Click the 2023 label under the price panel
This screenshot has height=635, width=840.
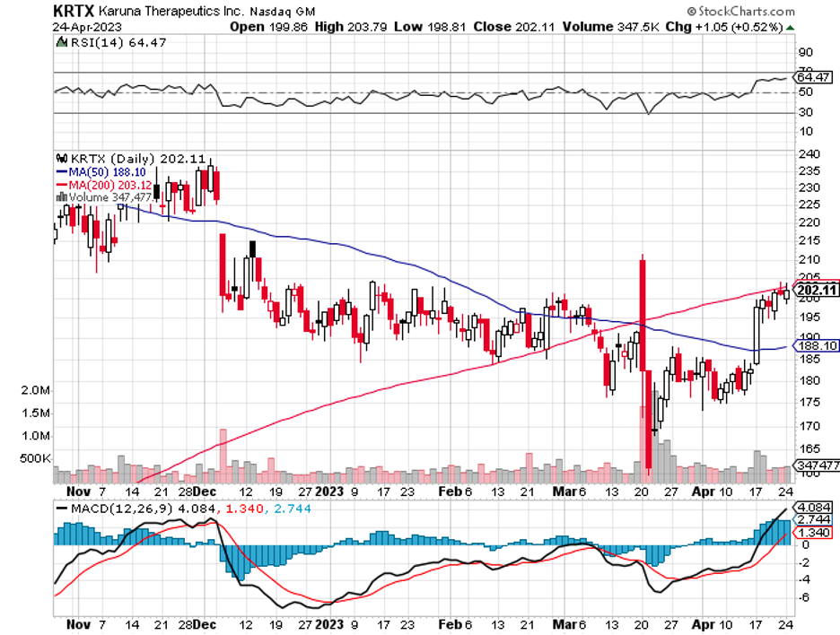[x=329, y=491]
